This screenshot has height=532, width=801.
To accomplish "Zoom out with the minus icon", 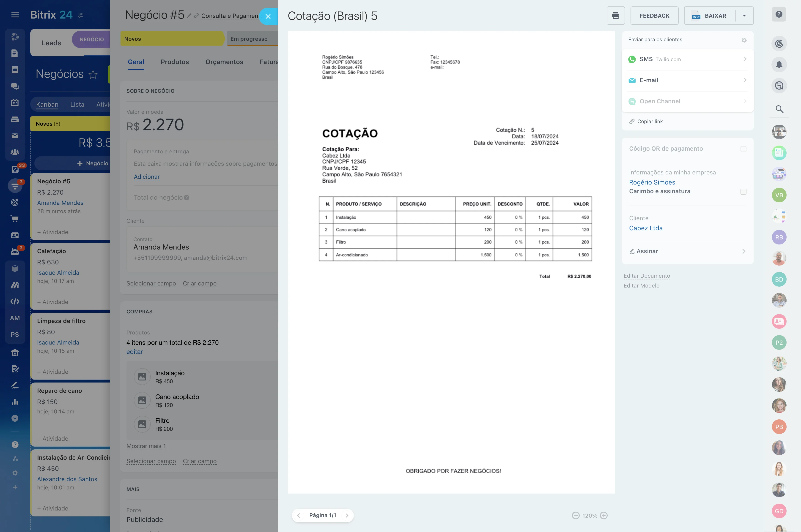I will pyautogui.click(x=576, y=515).
